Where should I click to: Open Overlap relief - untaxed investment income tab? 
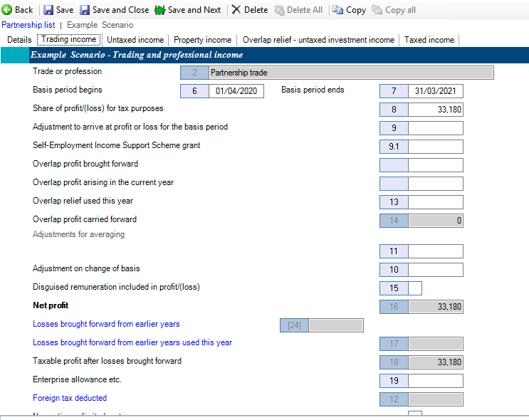(318, 40)
